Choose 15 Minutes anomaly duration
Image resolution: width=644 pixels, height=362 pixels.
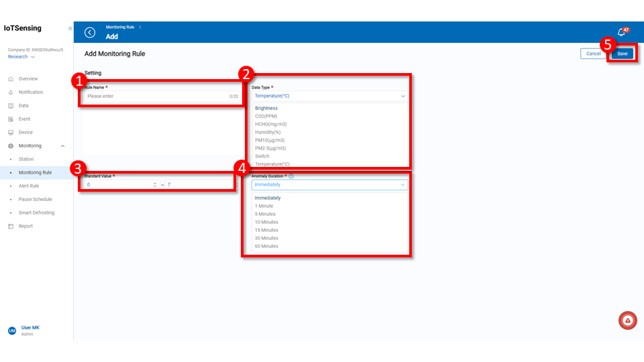click(x=266, y=230)
